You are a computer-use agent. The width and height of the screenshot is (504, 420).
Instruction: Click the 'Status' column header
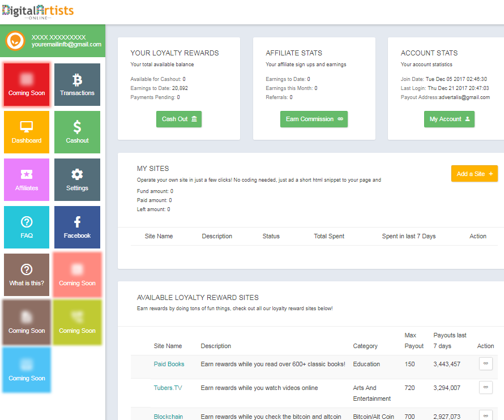tap(271, 236)
